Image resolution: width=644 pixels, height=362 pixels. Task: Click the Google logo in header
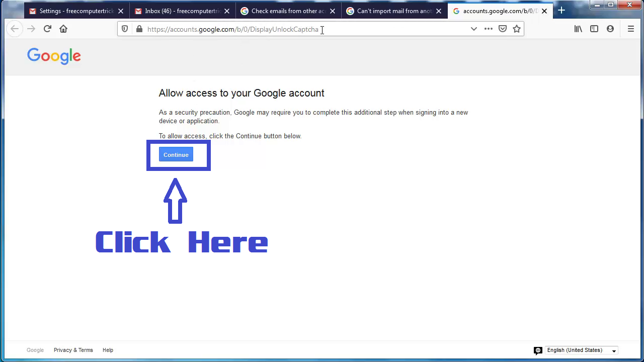54,56
